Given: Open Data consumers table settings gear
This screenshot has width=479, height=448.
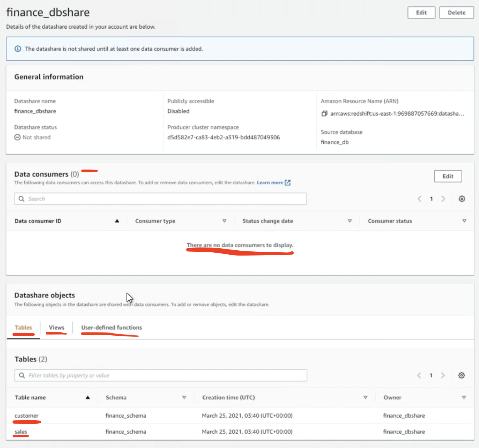Looking at the screenshot, I should (462, 199).
